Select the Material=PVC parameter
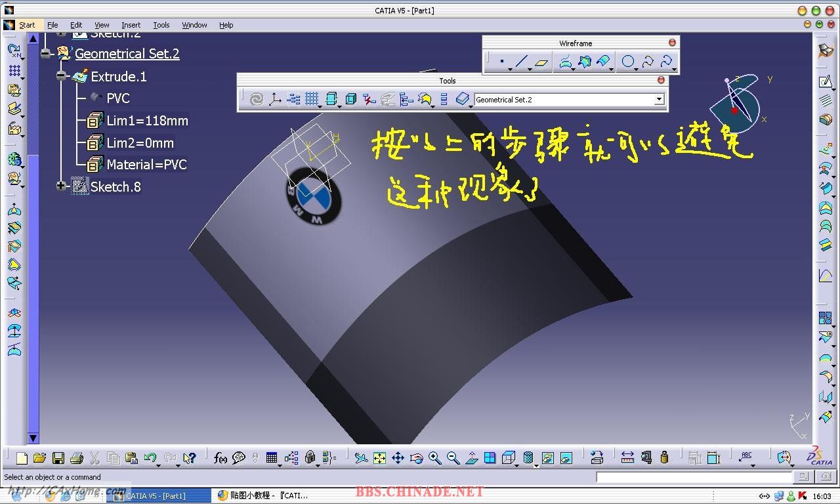 pos(146,165)
